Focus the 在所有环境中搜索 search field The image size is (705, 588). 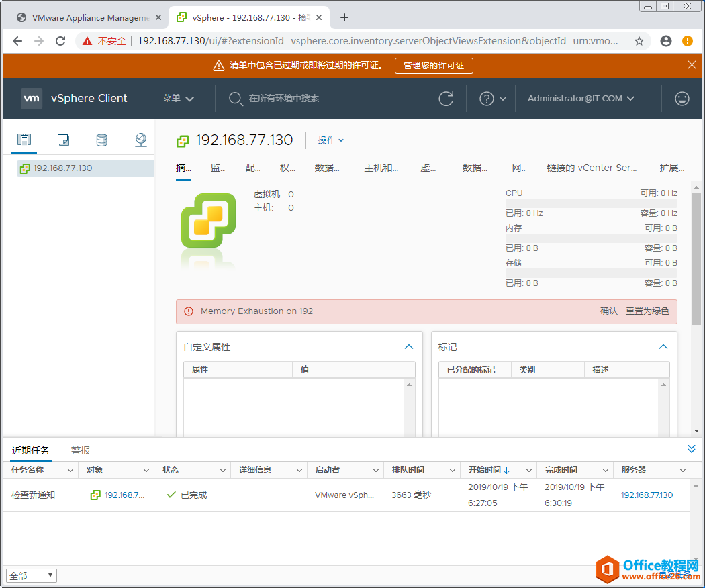point(284,99)
